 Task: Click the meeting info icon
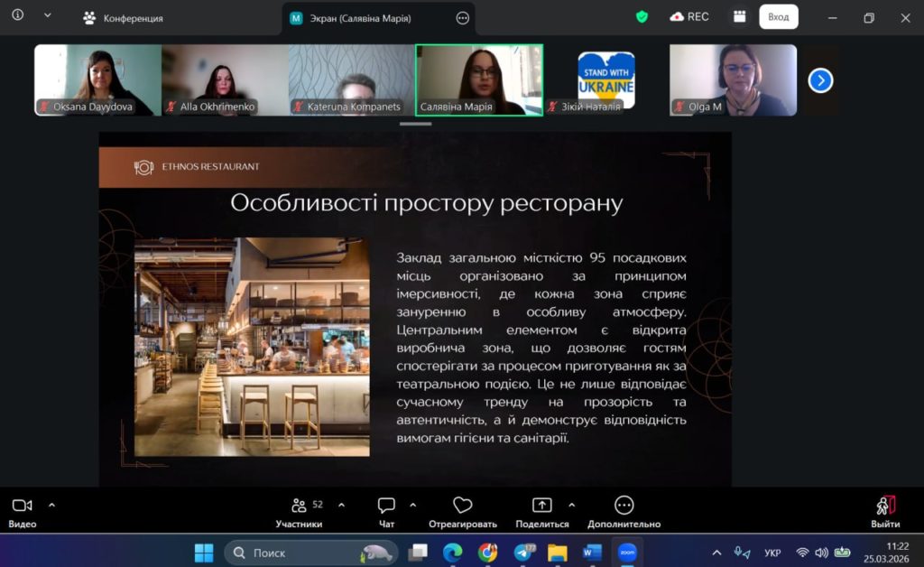[18, 16]
